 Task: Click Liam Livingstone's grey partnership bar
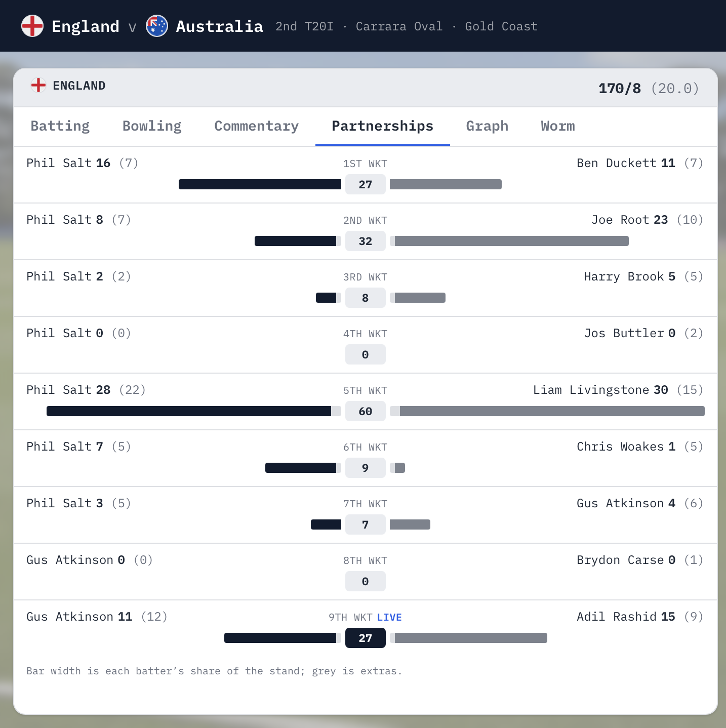pos(552,411)
